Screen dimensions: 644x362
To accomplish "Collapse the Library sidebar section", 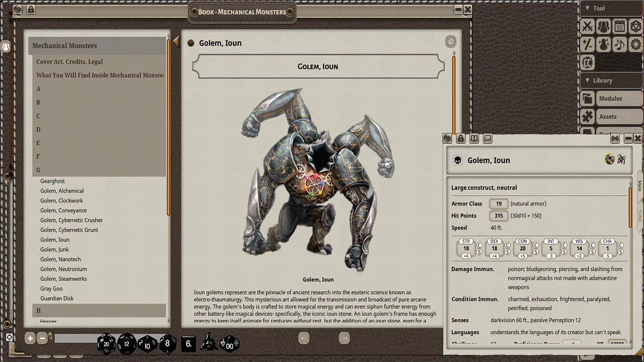I will pyautogui.click(x=611, y=80).
